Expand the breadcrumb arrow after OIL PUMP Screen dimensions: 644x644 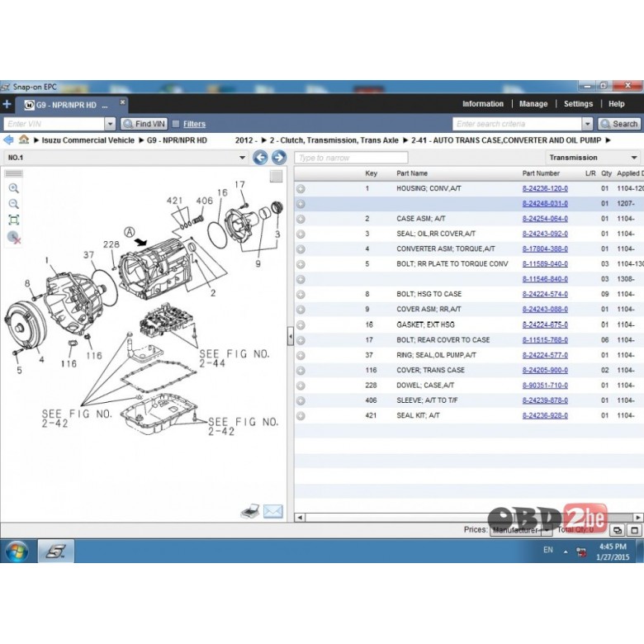[608, 140]
